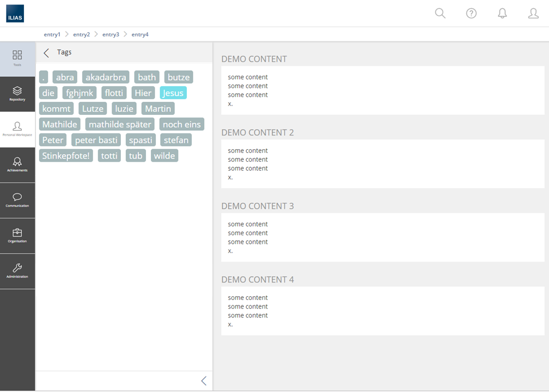Open Communication in the sidebar
This screenshot has width=549, height=392.
tap(17, 200)
